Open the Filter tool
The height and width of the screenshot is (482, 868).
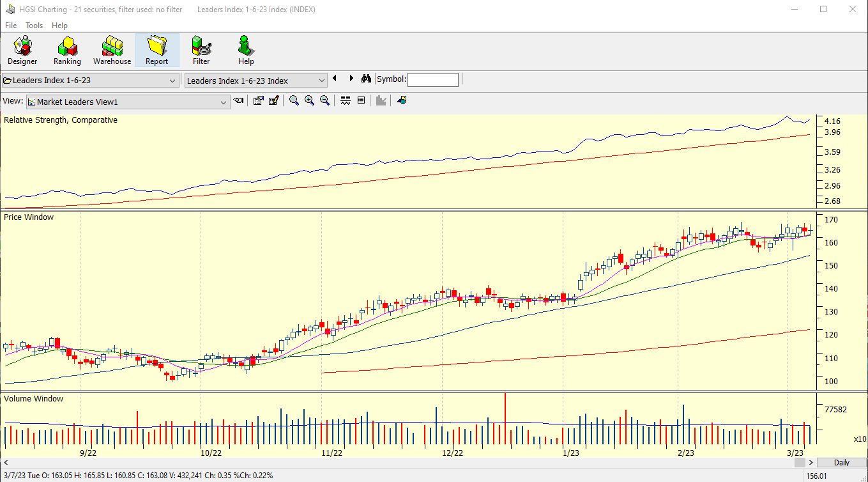point(201,51)
